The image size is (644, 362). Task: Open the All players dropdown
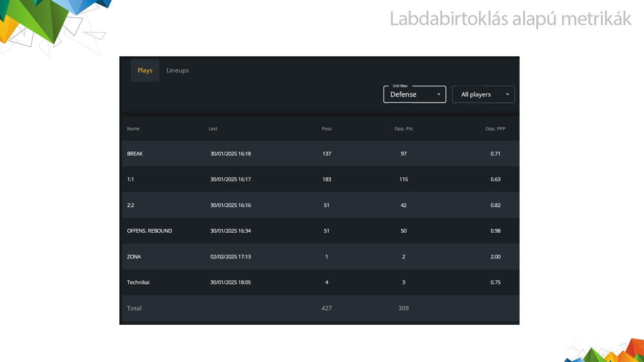click(483, 95)
